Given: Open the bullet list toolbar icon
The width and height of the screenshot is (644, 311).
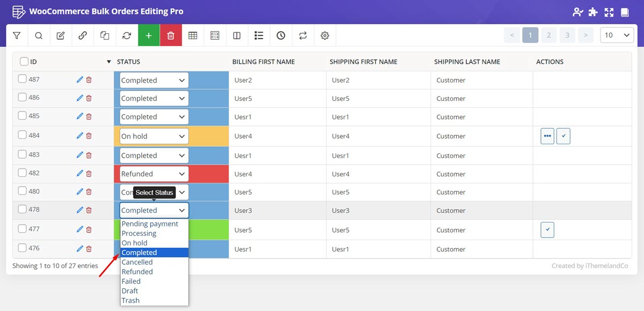Looking at the screenshot, I should (x=259, y=35).
